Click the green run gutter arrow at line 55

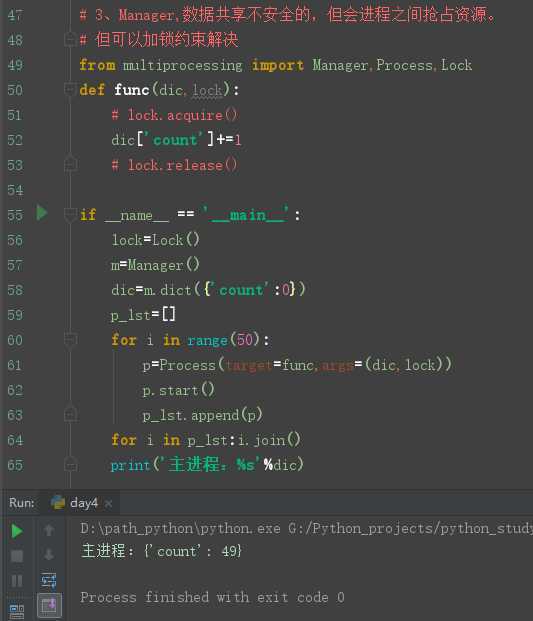[42, 213]
